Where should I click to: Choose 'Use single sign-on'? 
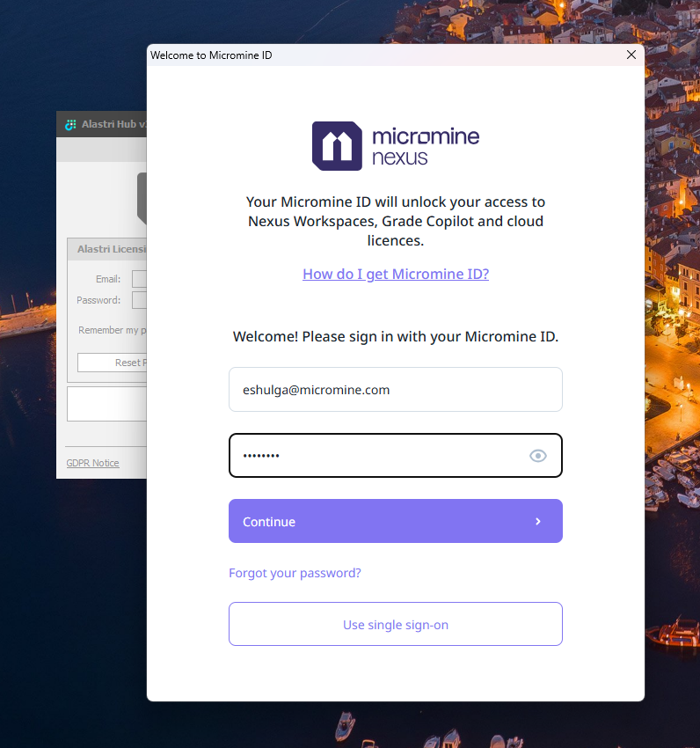[396, 624]
